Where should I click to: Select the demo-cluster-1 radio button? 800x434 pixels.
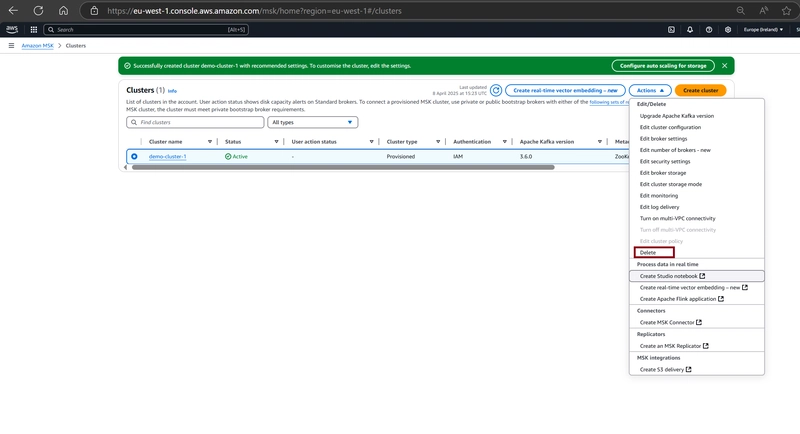pos(134,157)
